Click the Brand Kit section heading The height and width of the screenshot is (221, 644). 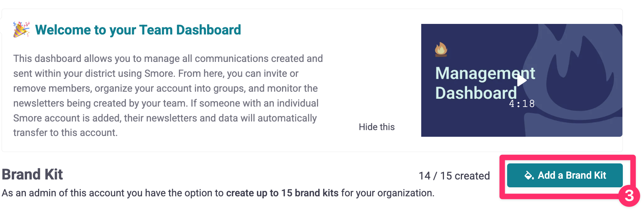tap(32, 174)
